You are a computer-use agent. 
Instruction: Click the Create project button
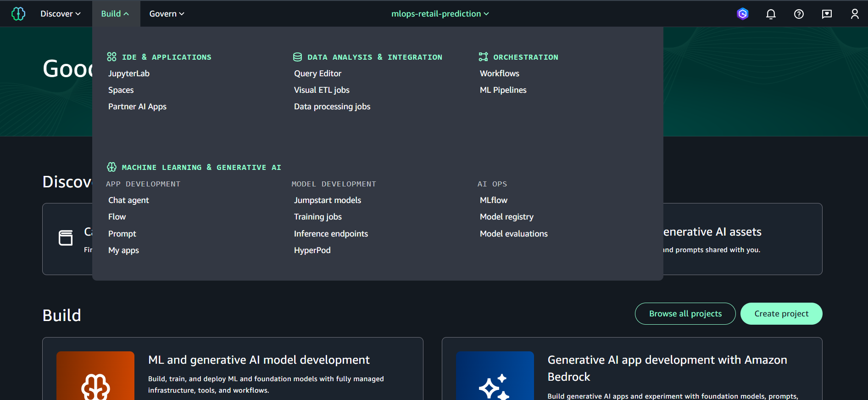[x=781, y=314]
